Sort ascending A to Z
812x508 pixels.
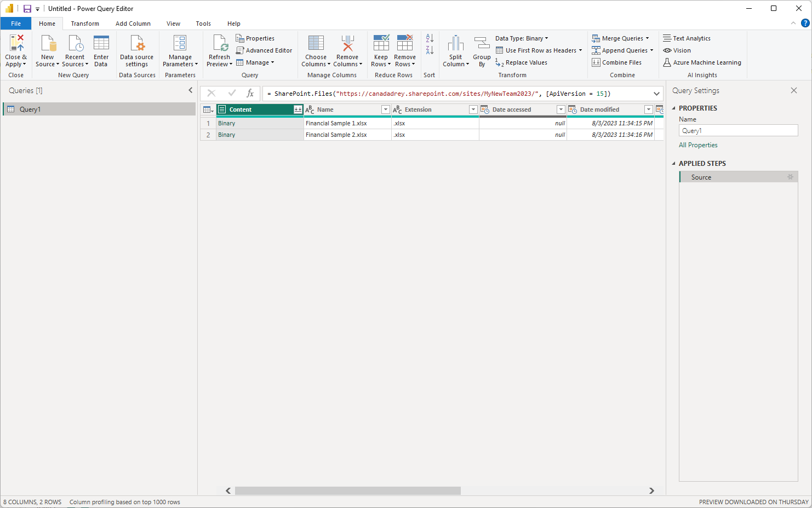click(x=430, y=38)
